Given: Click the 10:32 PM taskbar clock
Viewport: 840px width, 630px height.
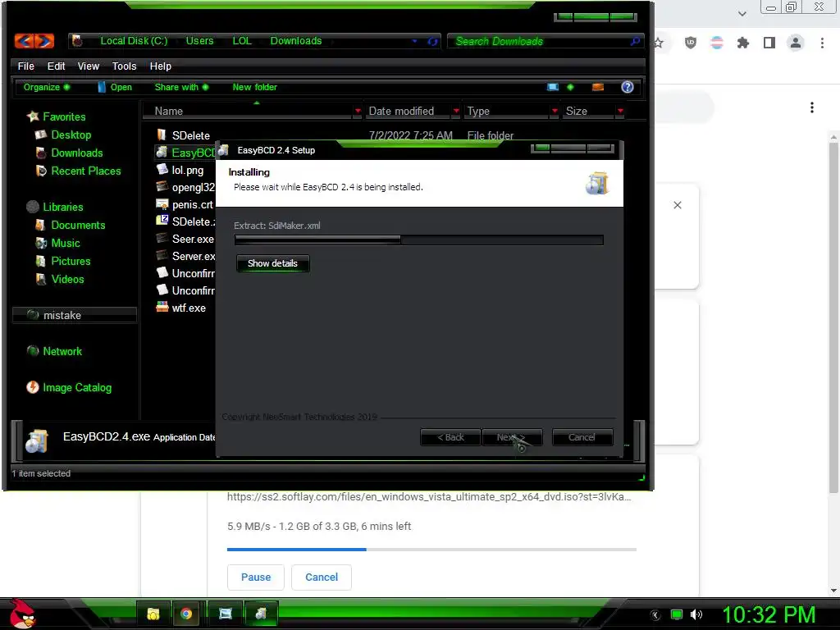Looking at the screenshot, I should 769,614.
